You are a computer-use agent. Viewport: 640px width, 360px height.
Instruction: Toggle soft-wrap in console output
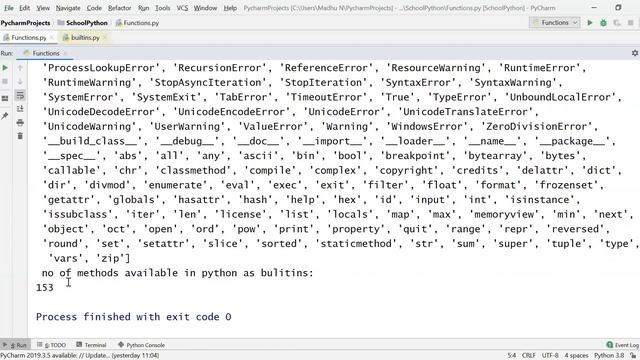pos(20,96)
